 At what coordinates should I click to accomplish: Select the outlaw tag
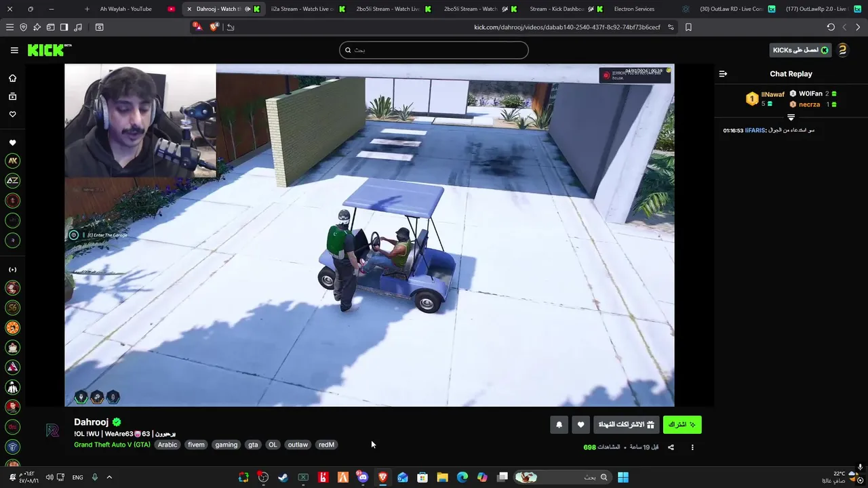coord(298,445)
